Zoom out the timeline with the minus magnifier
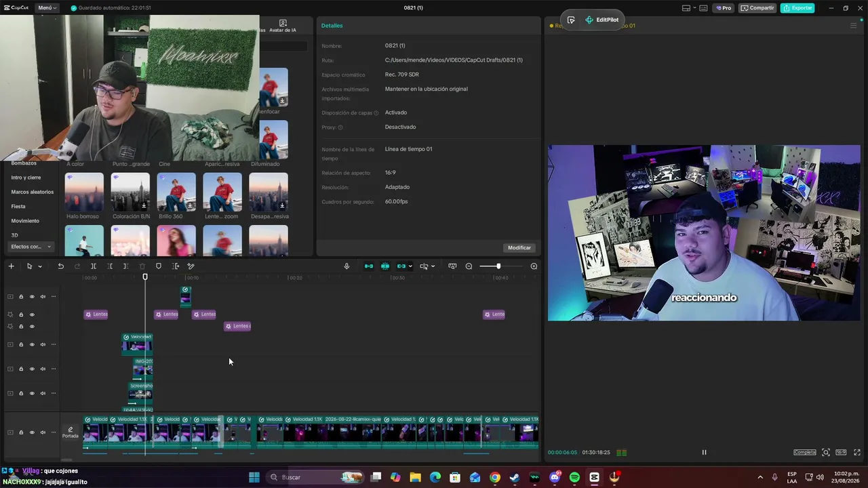Screen dimensions: 868x488 (469, 266)
